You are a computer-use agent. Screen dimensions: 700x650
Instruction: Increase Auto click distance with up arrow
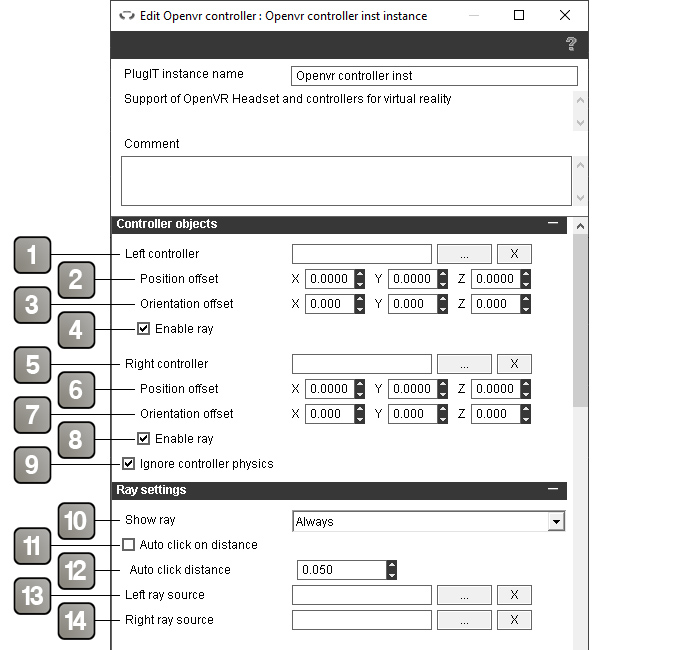click(x=392, y=565)
